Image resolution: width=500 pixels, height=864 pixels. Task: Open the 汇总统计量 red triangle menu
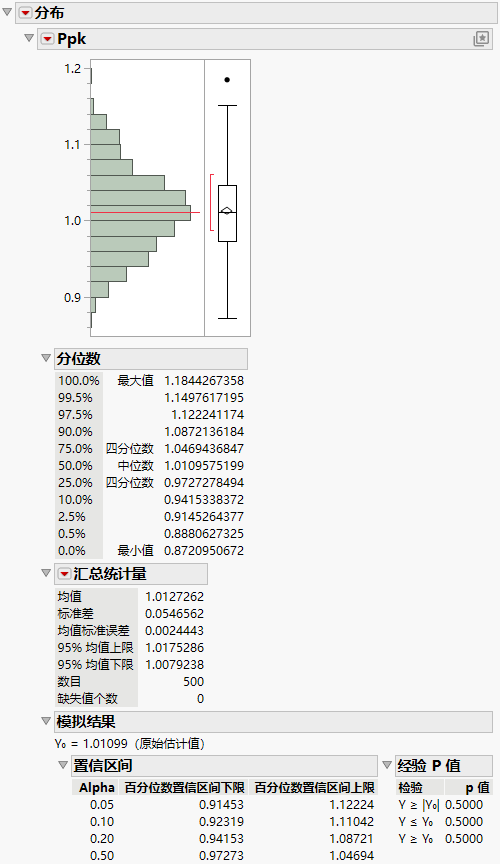(64, 574)
